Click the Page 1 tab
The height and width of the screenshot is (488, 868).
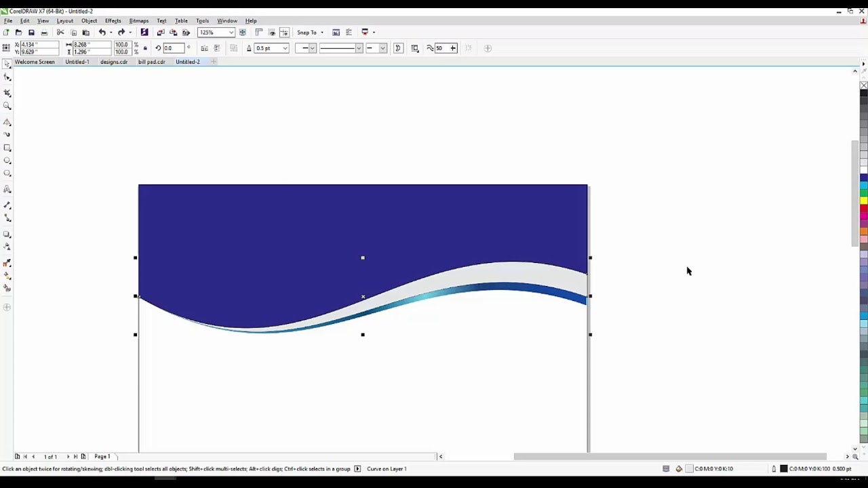click(102, 457)
